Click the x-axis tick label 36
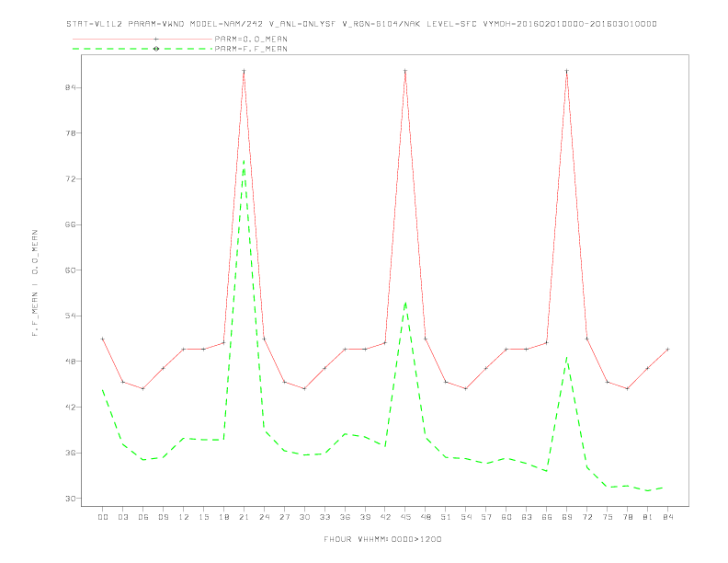The width and height of the screenshot is (728, 563). click(x=345, y=517)
